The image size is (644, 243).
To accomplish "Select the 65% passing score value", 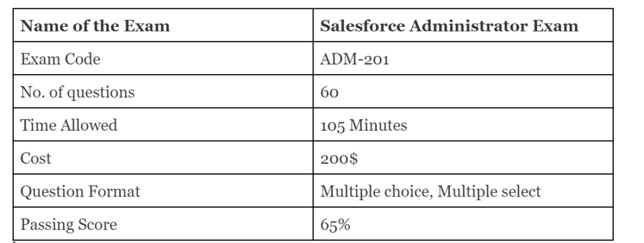I will tap(335, 225).
